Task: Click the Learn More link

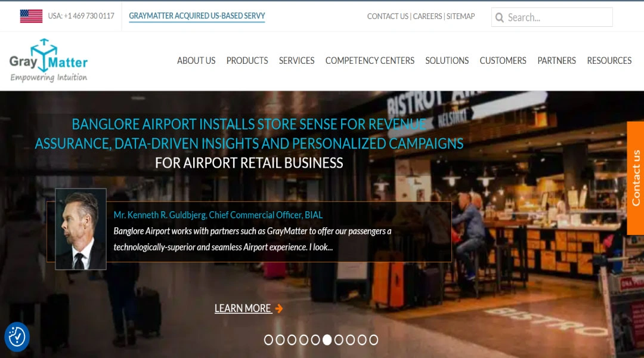Action: [243, 308]
